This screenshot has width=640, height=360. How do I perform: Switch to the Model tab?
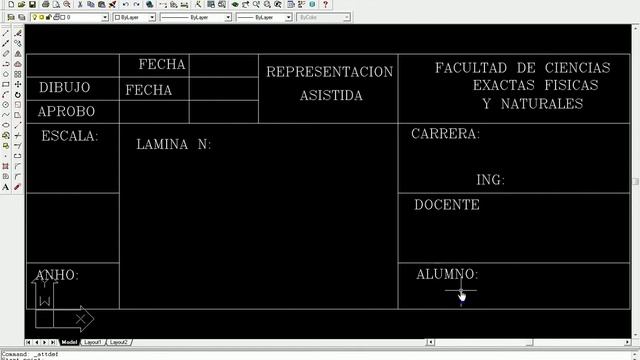(69, 342)
